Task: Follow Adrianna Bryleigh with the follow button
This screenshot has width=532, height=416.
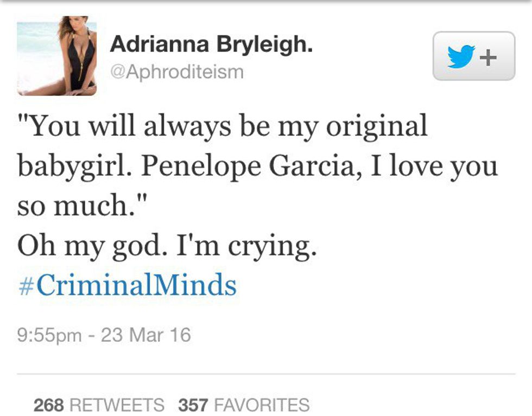Action: [473, 56]
